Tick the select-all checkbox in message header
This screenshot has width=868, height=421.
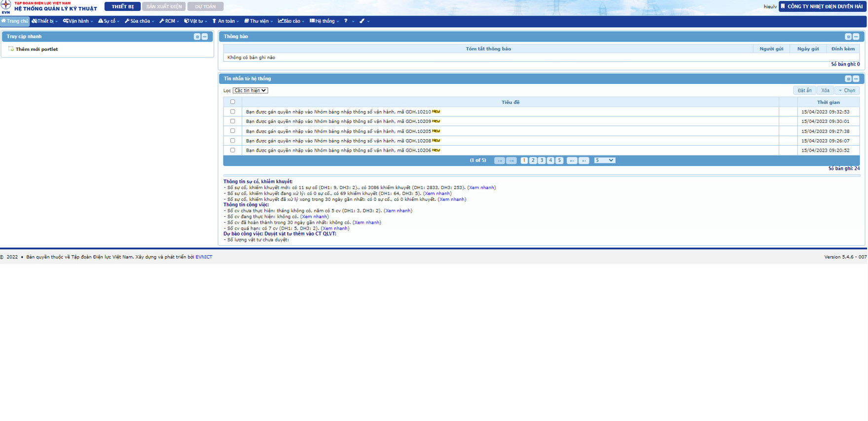point(233,102)
